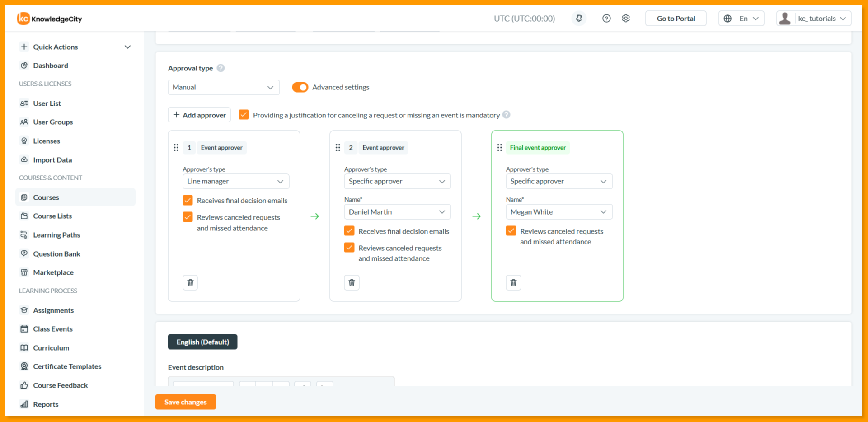Uncheck Final approver Reviews canceled requests checkbox

click(x=511, y=231)
